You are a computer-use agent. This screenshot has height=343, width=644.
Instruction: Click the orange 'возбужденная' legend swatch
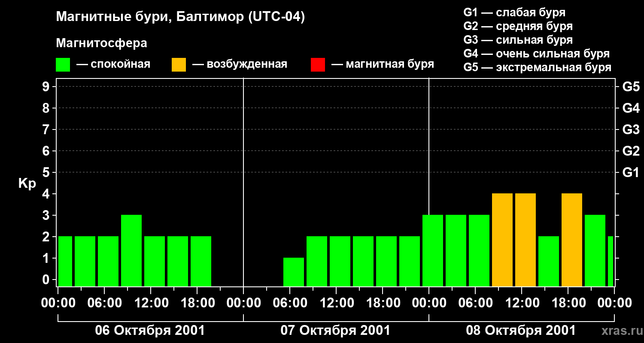(179, 65)
